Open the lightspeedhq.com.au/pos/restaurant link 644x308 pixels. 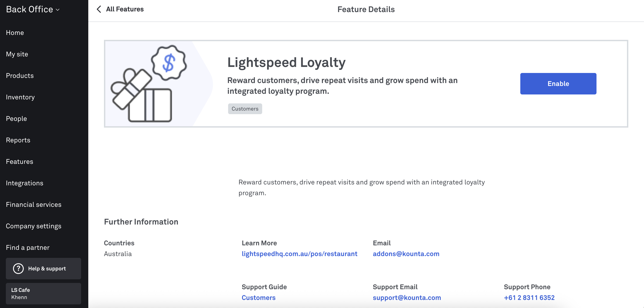300,254
